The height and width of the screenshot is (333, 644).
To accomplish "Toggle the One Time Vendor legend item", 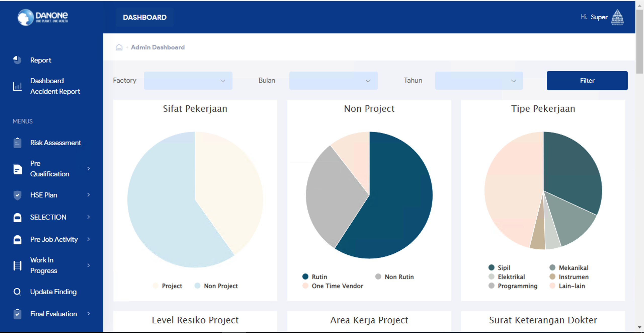I will [333, 286].
